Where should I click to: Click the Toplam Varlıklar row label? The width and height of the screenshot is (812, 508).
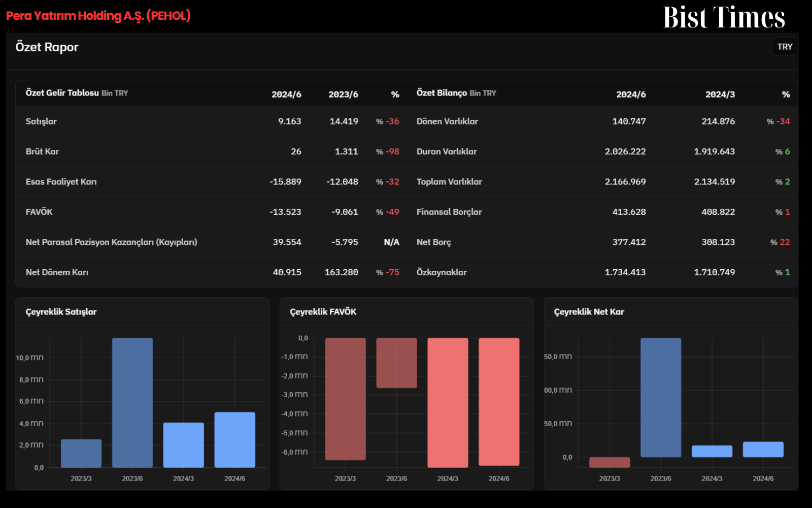(449, 182)
